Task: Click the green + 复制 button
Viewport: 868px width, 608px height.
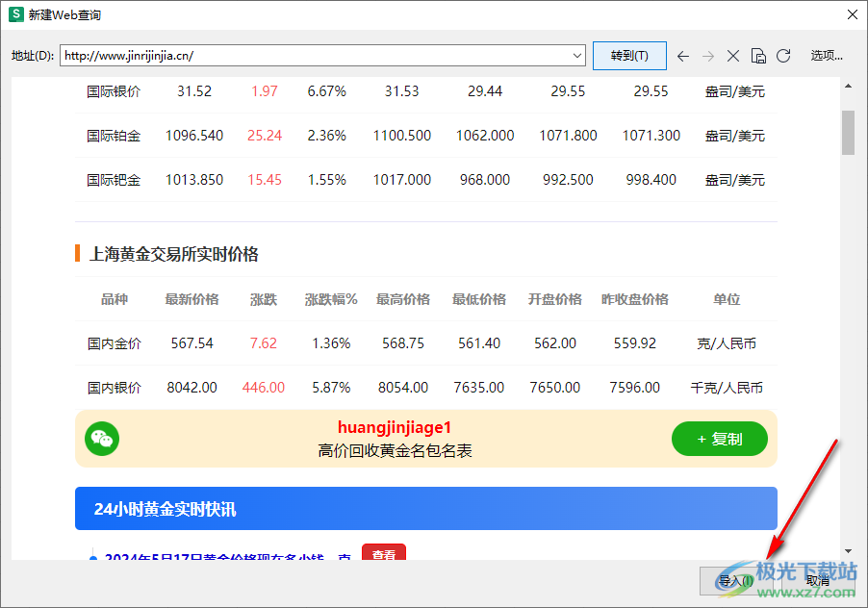Action: (720, 439)
